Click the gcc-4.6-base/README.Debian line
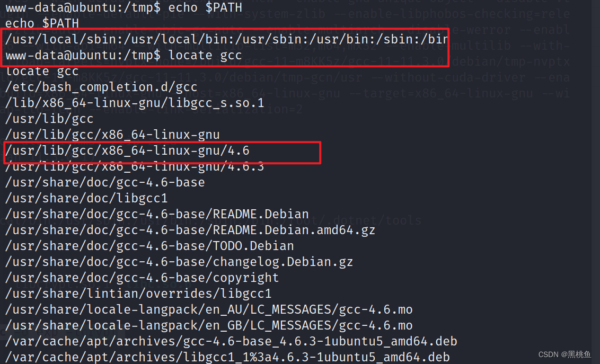The width and height of the screenshot is (600, 364). pos(157,214)
